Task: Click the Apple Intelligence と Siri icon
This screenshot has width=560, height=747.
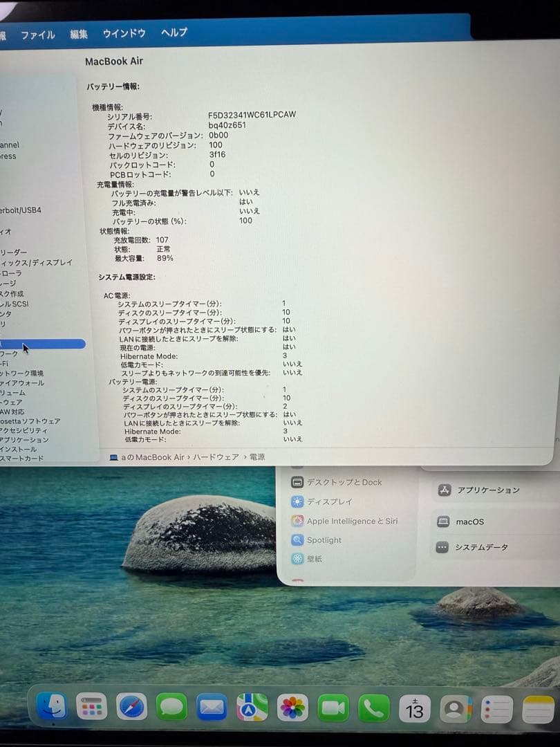Action: point(297,520)
